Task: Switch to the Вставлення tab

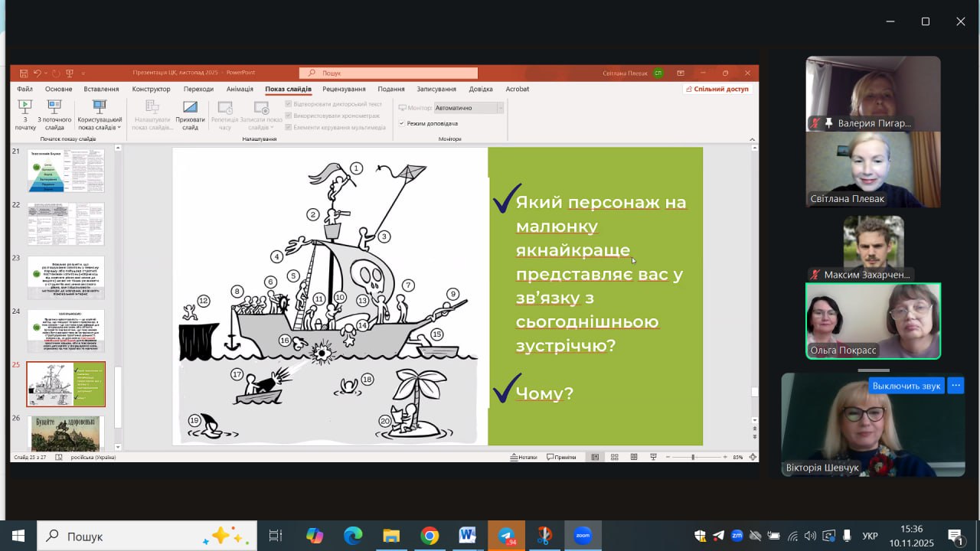Action: (x=101, y=89)
